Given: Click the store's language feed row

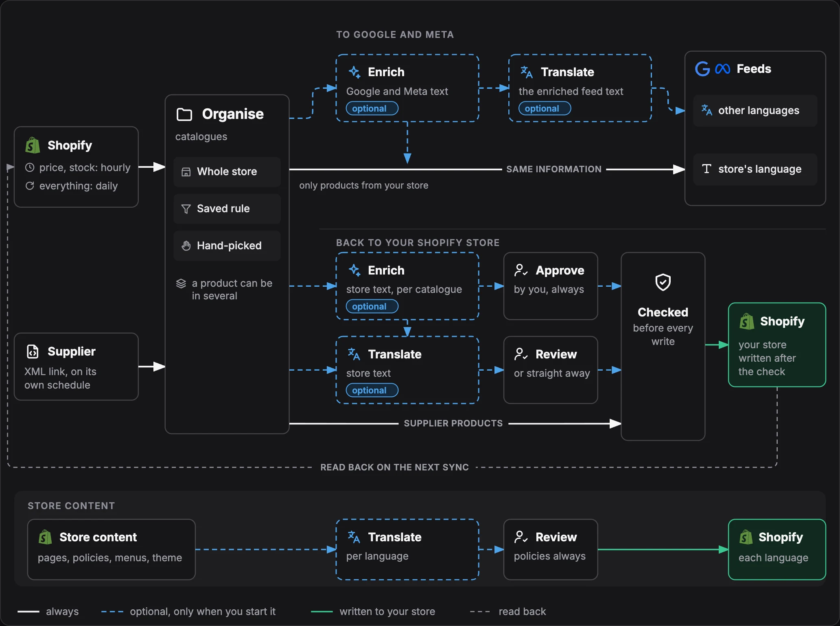Looking at the screenshot, I should (x=755, y=169).
